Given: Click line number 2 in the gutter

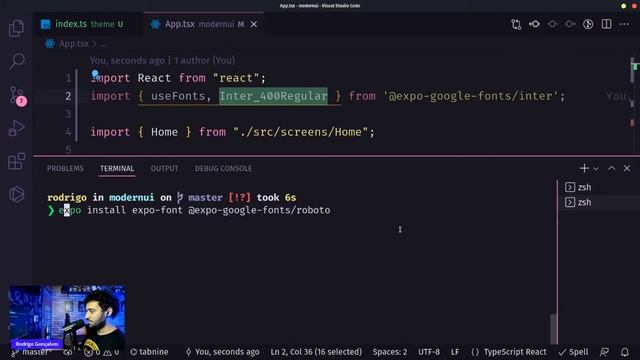Looking at the screenshot, I should [68, 96].
